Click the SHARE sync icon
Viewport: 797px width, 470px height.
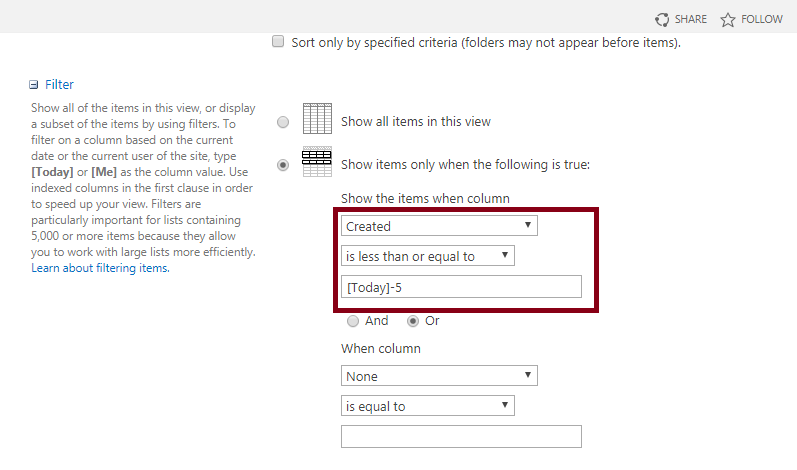pos(662,20)
